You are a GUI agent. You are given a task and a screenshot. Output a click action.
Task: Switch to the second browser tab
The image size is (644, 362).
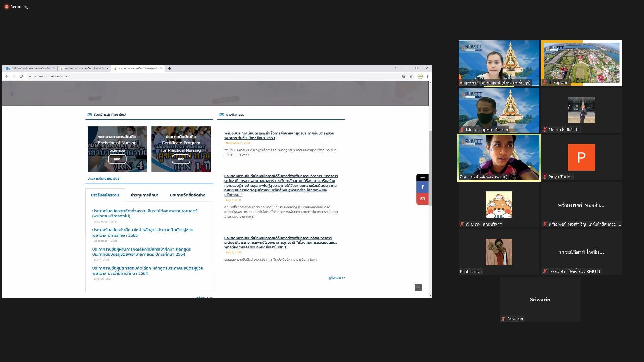[84, 68]
